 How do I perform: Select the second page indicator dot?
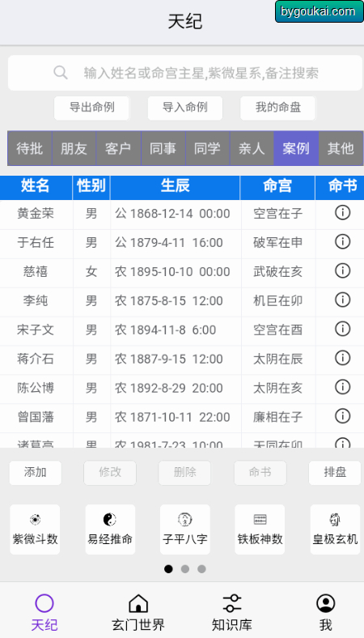[x=185, y=569]
